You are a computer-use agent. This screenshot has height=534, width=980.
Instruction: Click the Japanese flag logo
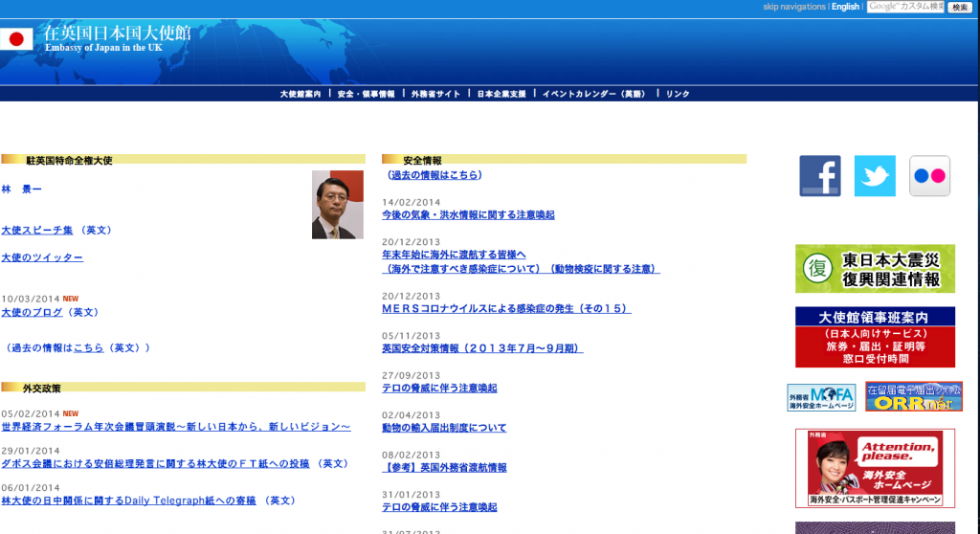point(16,39)
